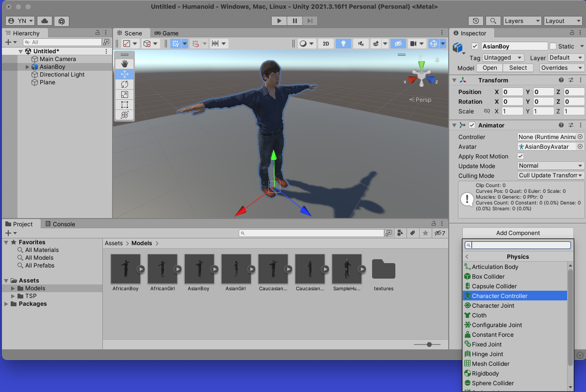Click the Add Component button

click(518, 233)
